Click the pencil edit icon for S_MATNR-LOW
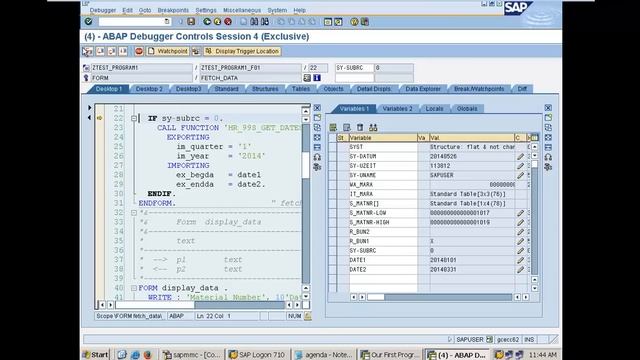The width and height of the screenshot is (640, 360). coord(520,213)
